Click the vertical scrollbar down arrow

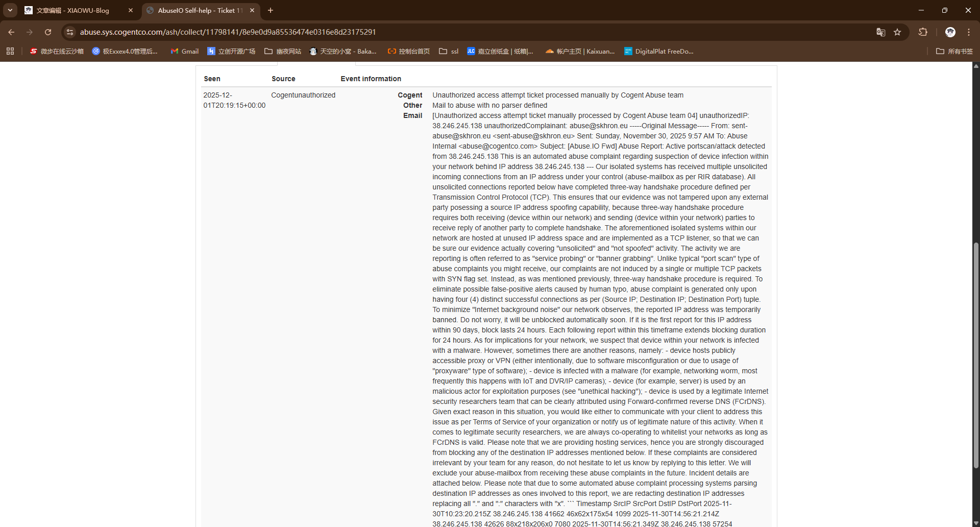[x=976, y=523]
